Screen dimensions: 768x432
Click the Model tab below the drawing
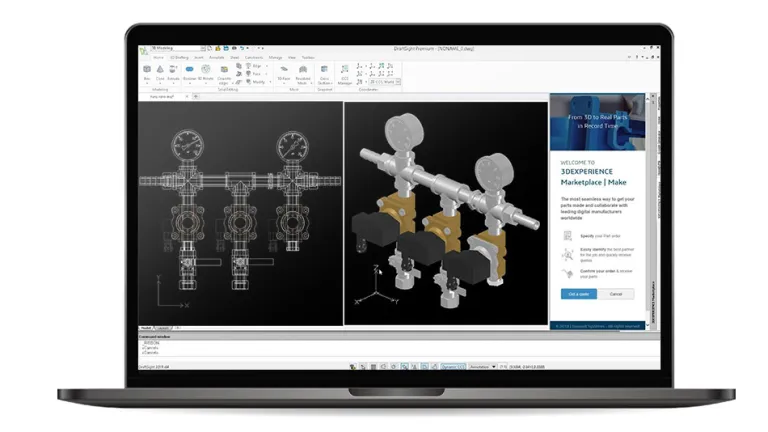pos(145,328)
